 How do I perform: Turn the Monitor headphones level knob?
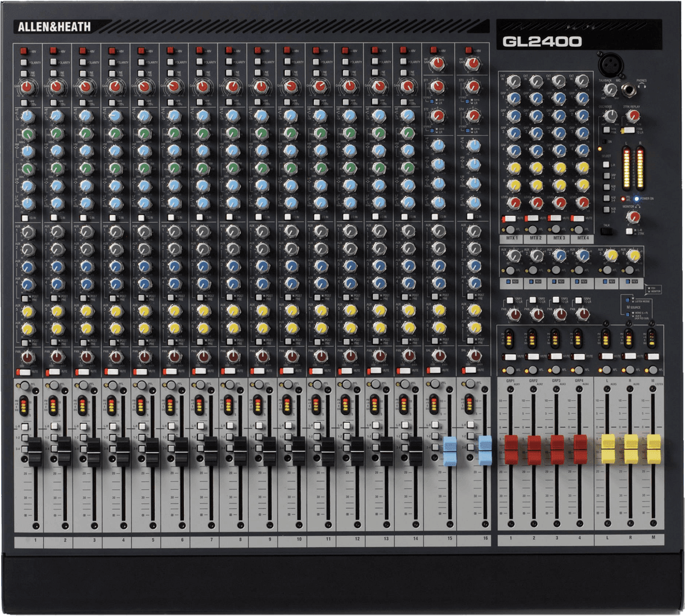click(x=632, y=218)
